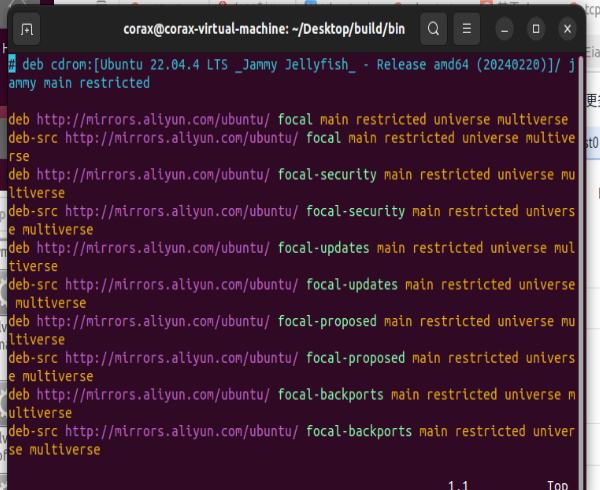
Task: Click "Jammy Jellyfish" in the cdrom comment line
Action: [298, 64]
